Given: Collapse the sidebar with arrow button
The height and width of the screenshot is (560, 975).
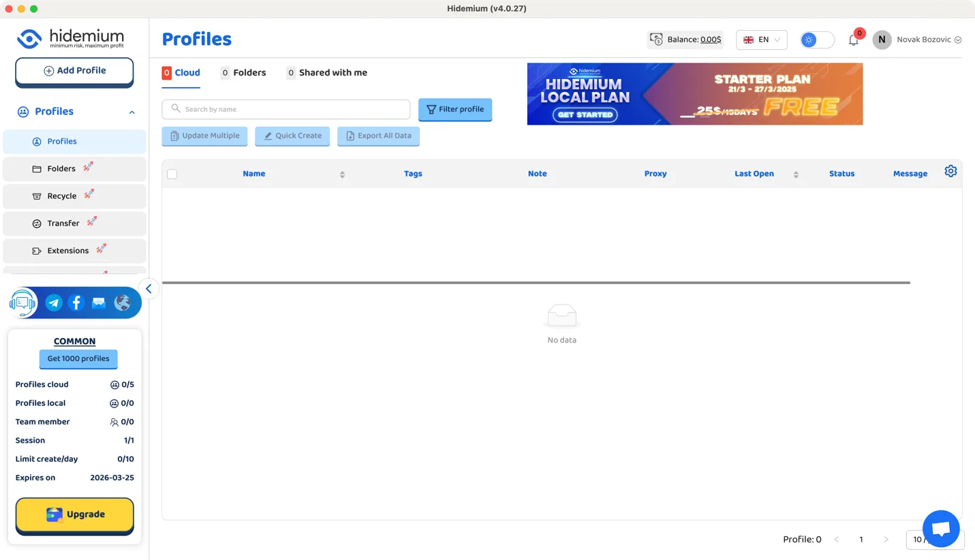Looking at the screenshot, I should (x=149, y=289).
